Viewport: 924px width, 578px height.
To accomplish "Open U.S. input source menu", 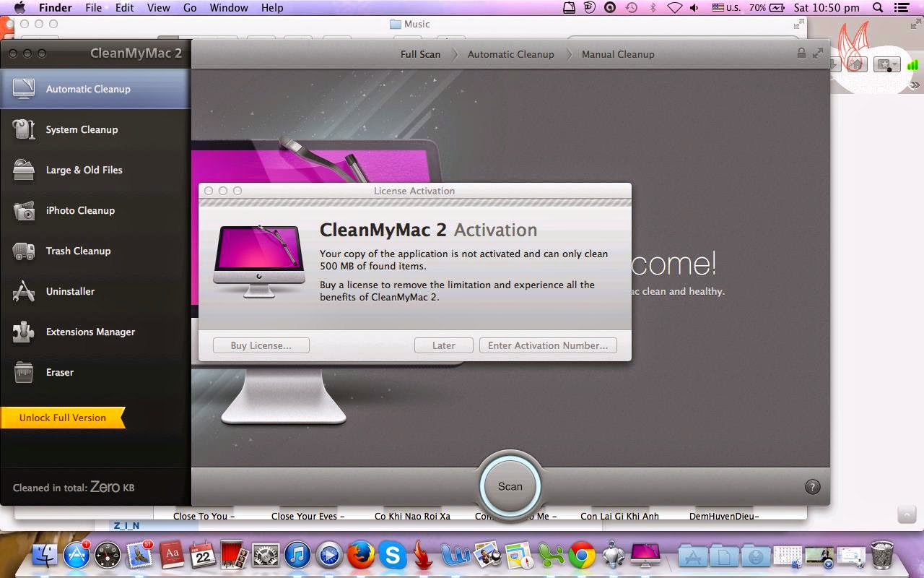I will click(x=727, y=8).
